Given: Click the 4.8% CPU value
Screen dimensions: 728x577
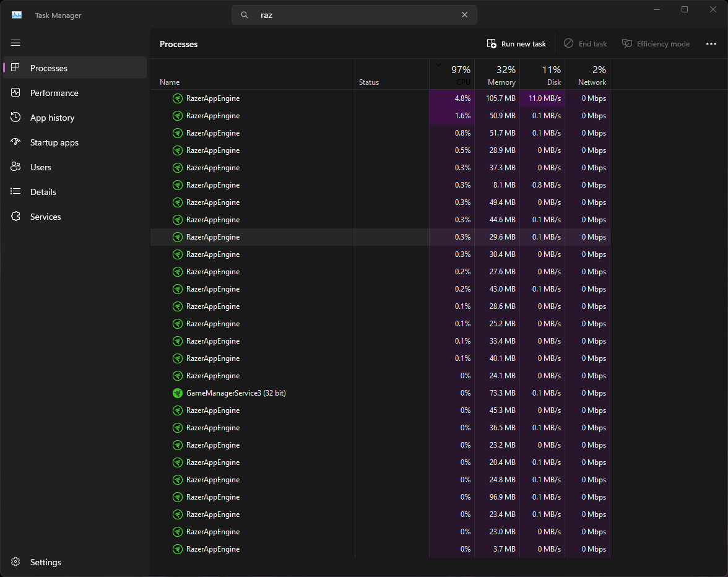Looking at the screenshot, I should (x=462, y=98).
